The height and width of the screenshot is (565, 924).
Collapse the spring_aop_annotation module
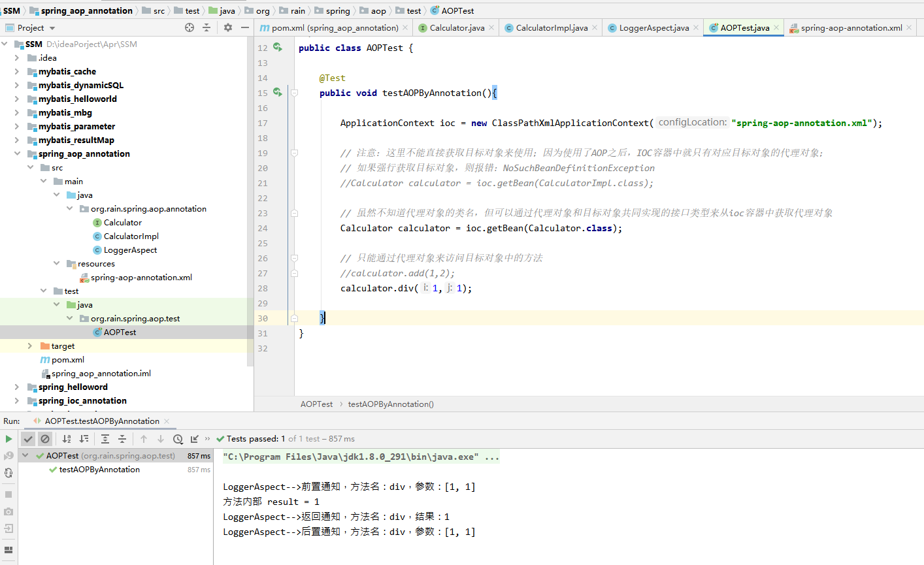(x=17, y=154)
